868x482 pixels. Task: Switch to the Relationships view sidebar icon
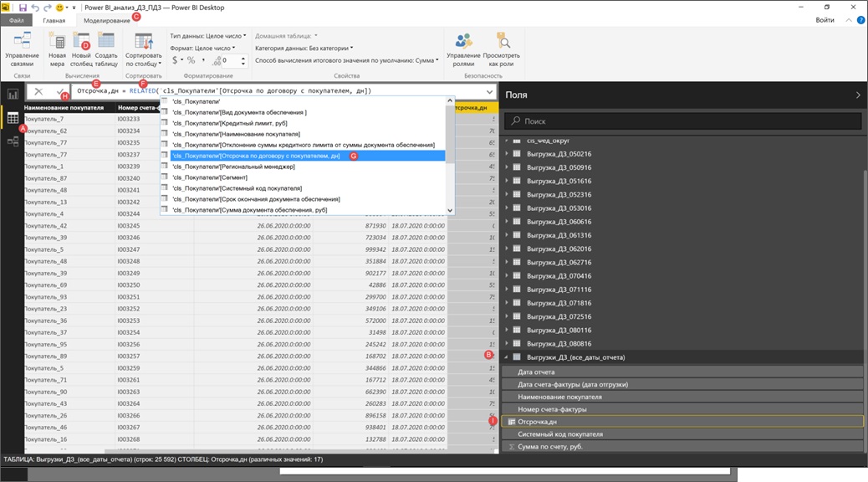(13, 141)
